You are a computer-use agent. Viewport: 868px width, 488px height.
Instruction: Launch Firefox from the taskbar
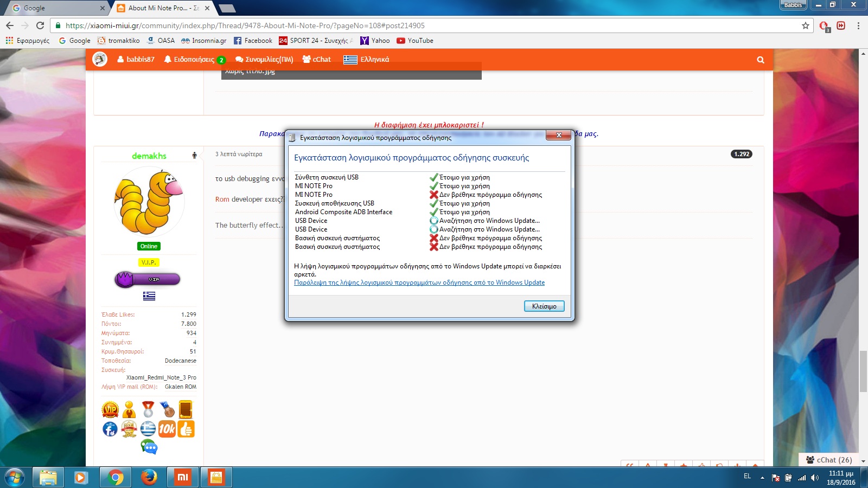pos(149,477)
